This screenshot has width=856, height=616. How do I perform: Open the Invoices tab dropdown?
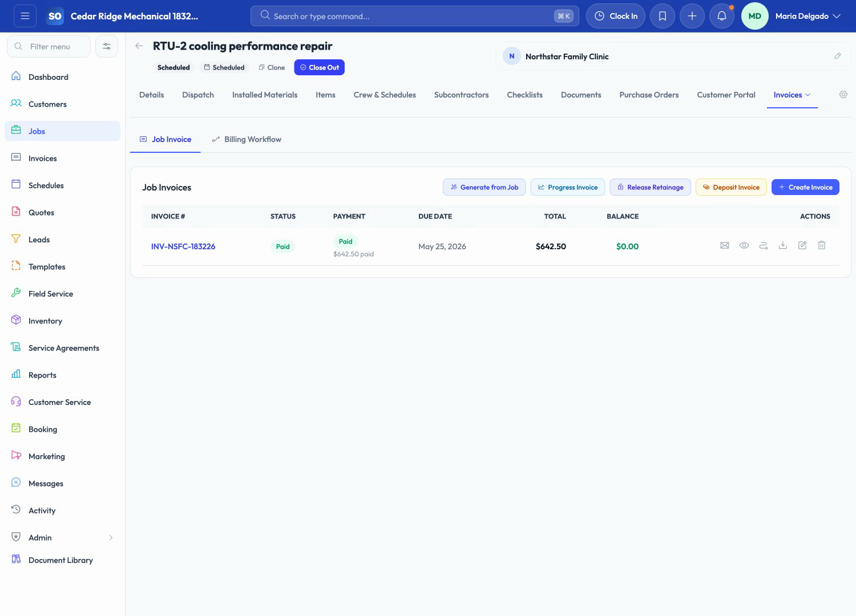[x=792, y=95]
